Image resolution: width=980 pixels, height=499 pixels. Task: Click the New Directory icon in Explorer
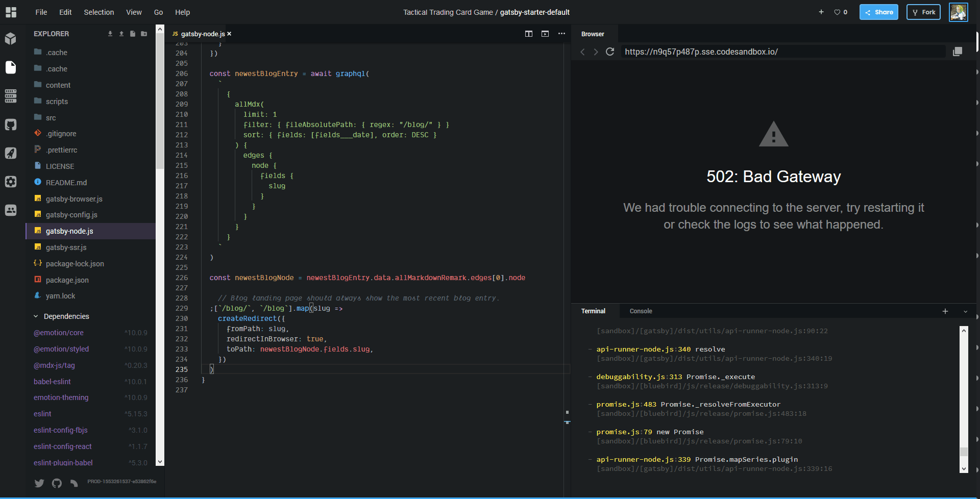144,34
